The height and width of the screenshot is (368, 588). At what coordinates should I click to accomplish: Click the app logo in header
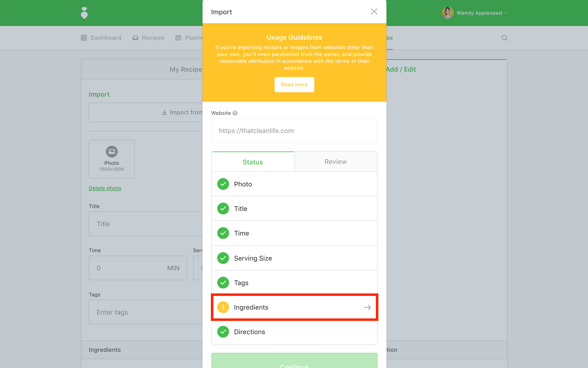(84, 13)
